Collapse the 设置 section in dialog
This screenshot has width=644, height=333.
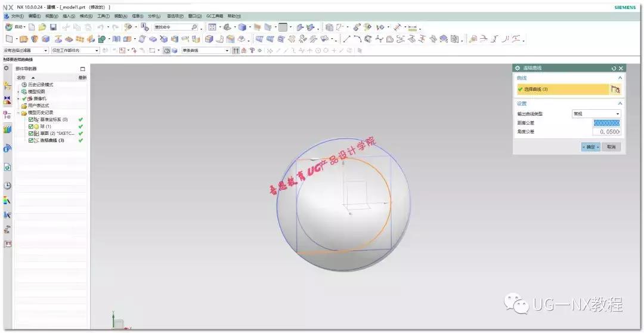(620, 103)
